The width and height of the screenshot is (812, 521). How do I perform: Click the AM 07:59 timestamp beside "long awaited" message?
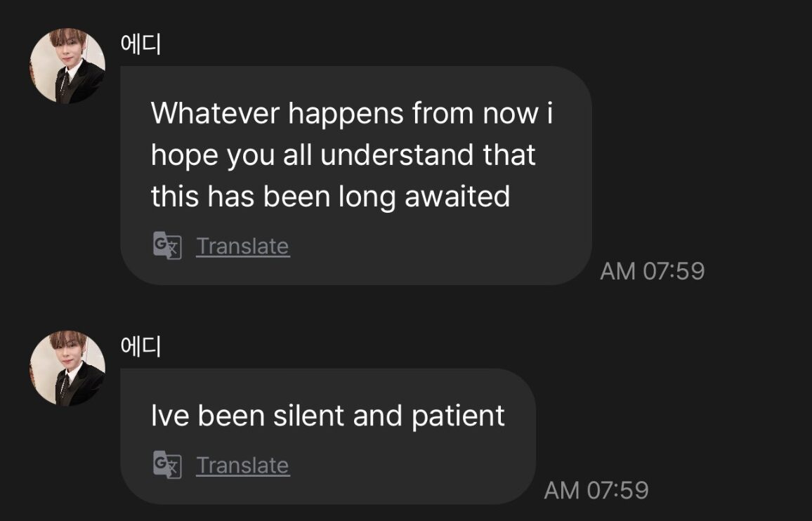[x=652, y=271]
